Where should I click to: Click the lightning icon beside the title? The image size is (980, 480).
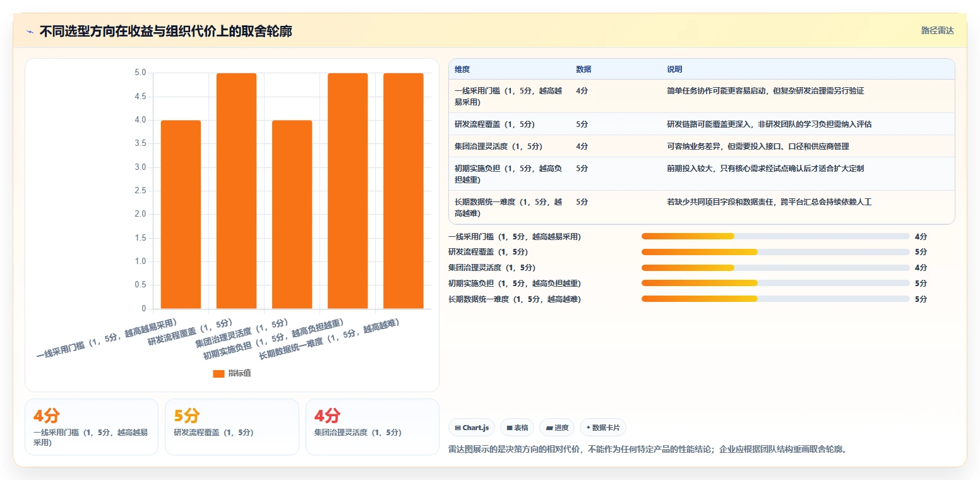(x=30, y=31)
